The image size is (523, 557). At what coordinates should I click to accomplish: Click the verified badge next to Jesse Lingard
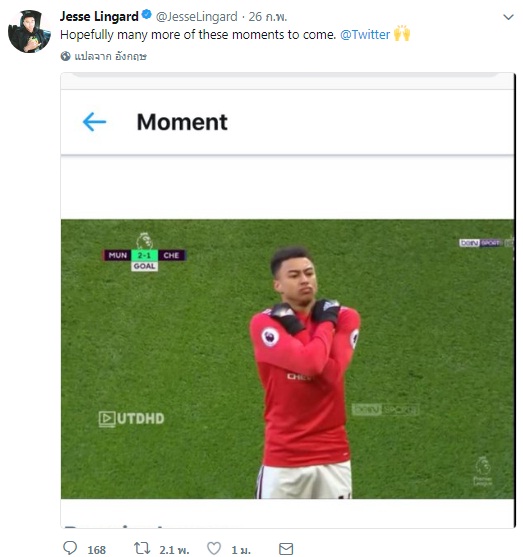click(147, 15)
